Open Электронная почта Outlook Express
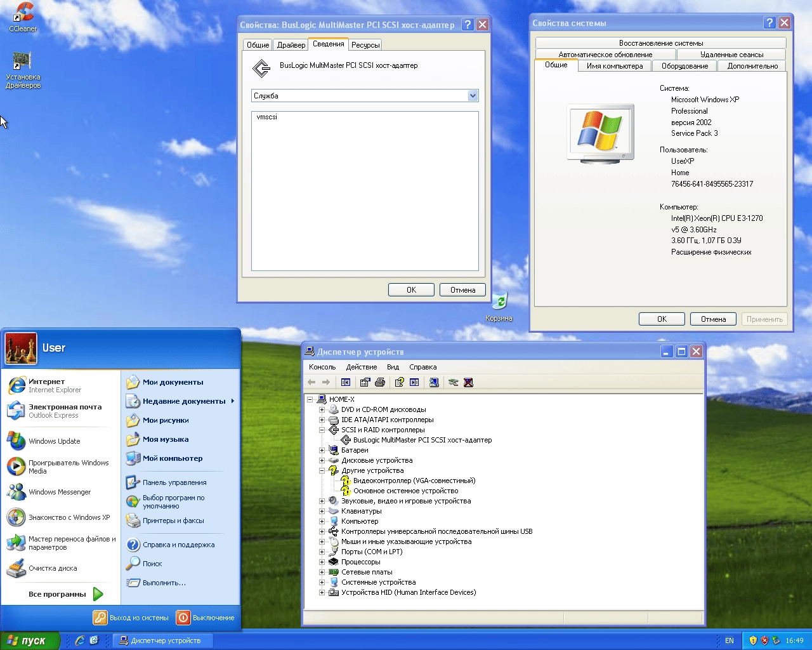Screen dimensions: 812x650 (61, 411)
